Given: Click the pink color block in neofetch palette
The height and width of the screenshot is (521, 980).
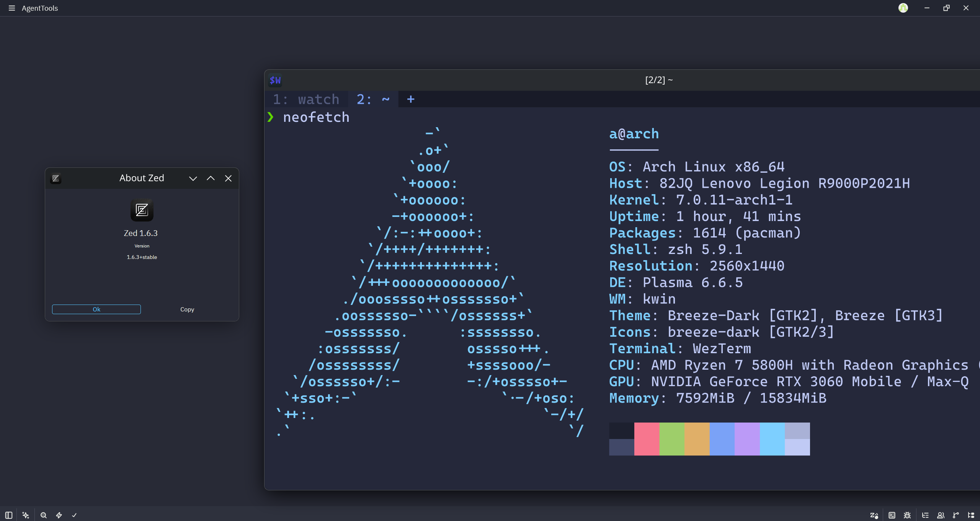Looking at the screenshot, I should click(647, 439).
